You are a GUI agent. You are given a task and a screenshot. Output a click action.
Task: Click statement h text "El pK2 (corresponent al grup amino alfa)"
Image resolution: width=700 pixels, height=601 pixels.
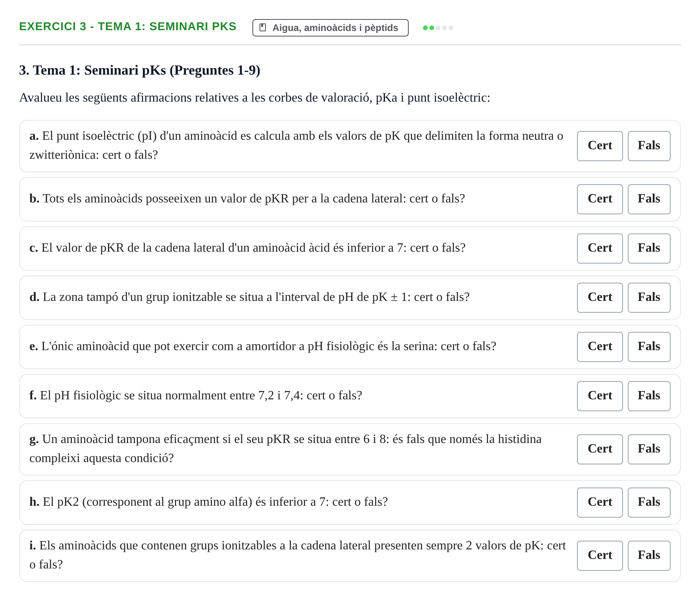(209, 502)
